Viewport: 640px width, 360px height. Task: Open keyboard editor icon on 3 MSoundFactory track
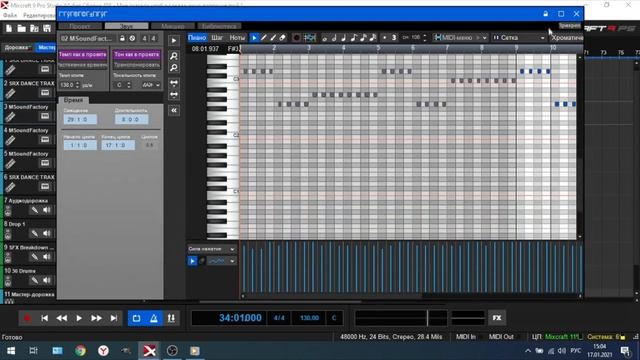coord(45,116)
